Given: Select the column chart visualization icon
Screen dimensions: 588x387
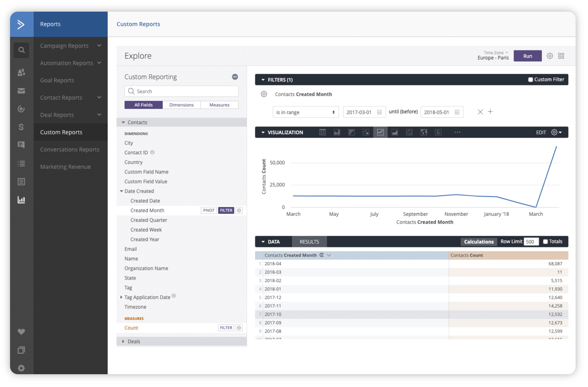Looking at the screenshot, I should pos(337,132).
